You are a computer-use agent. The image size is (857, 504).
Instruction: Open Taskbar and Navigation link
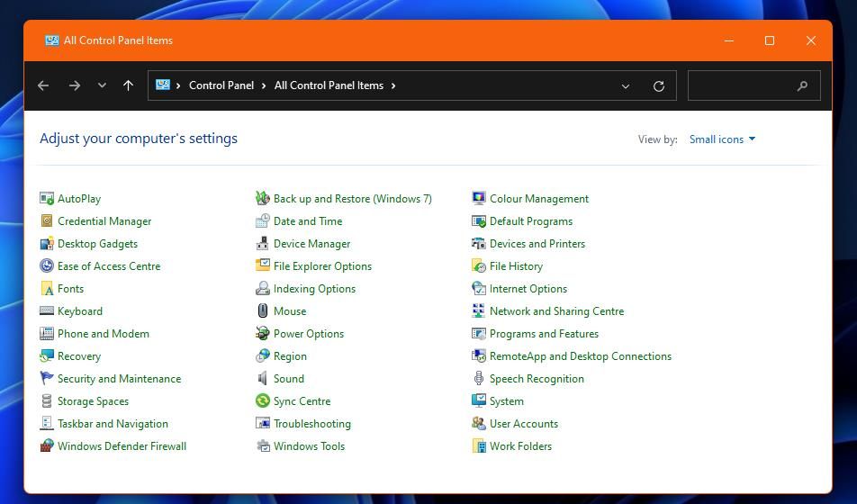click(113, 424)
